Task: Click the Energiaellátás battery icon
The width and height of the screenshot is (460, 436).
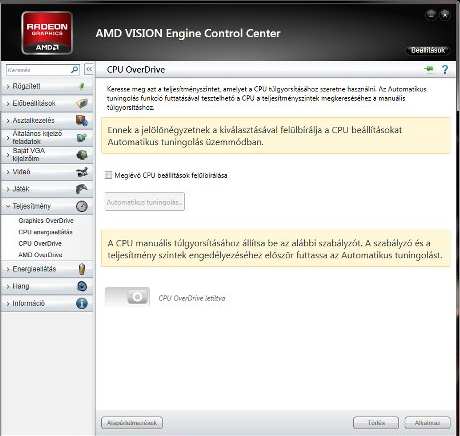Action: click(82, 269)
